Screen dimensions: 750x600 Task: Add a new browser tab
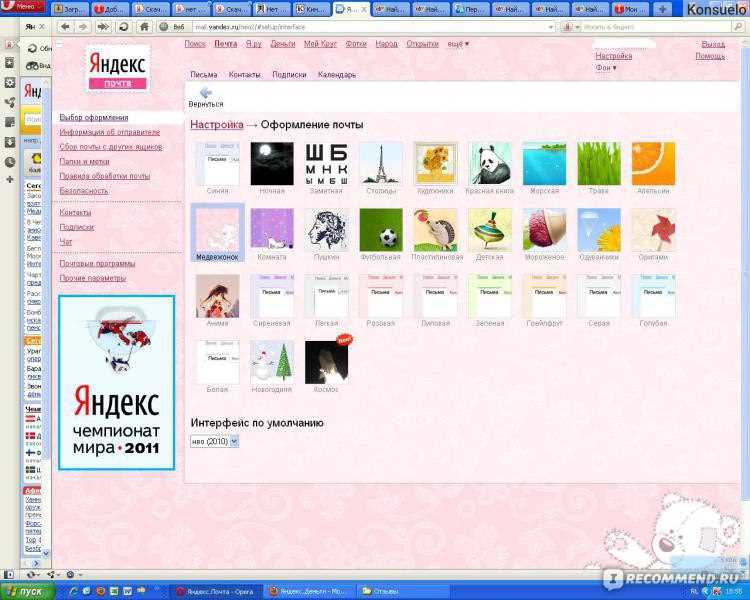click(x=662, y=9)
